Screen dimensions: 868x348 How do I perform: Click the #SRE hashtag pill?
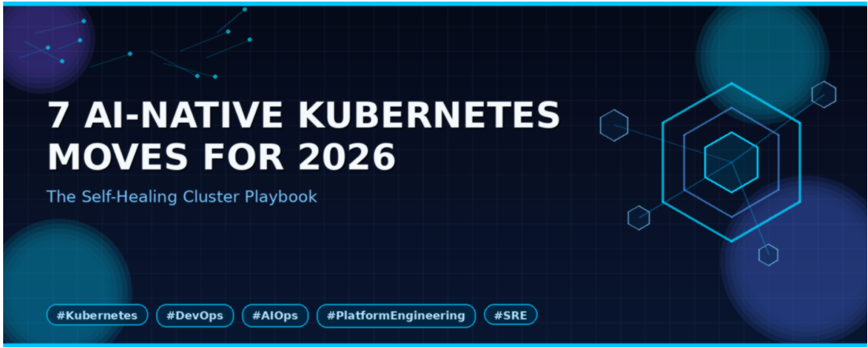(x=510, y=316)
